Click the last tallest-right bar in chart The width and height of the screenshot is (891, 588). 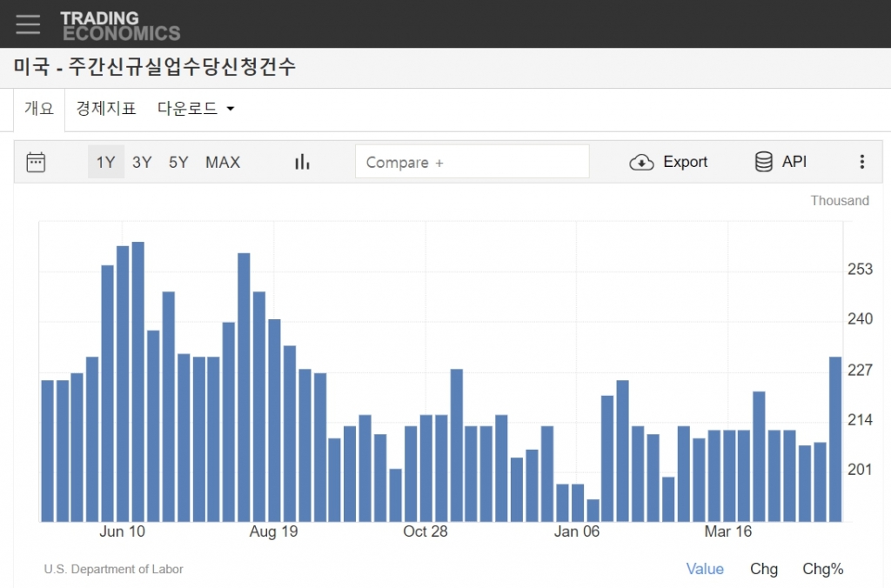pos(834,439)
